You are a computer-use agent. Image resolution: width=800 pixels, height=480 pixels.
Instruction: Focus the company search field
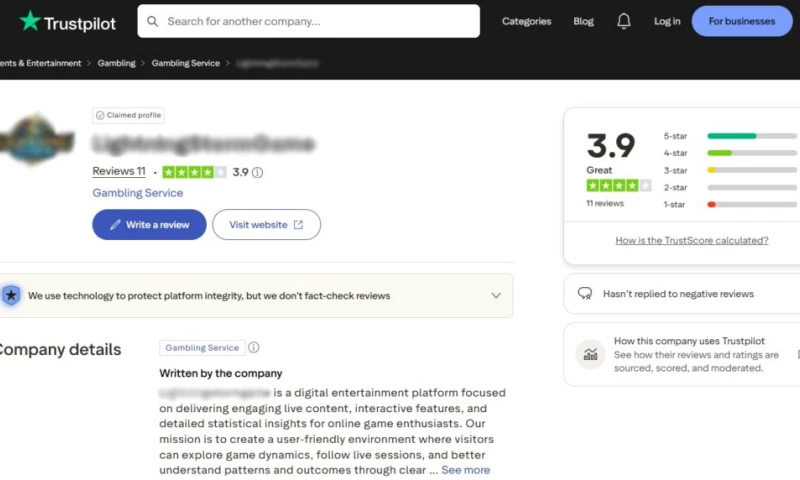(x=308, y=21)
